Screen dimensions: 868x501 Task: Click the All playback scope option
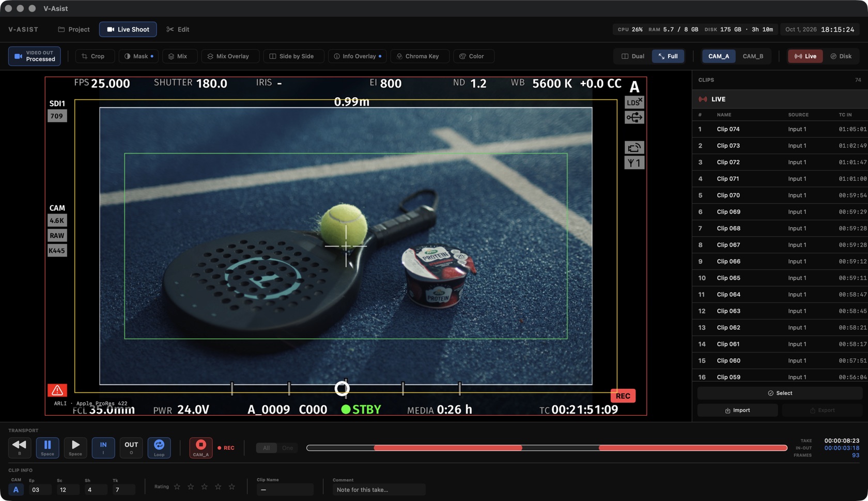267,448
